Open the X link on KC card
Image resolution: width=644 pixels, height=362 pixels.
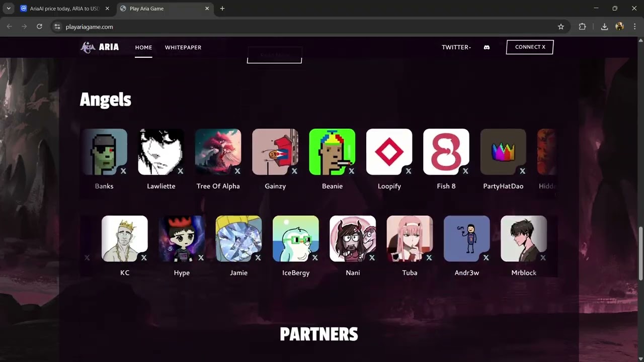pyautogui.click(x=144, y=257)
